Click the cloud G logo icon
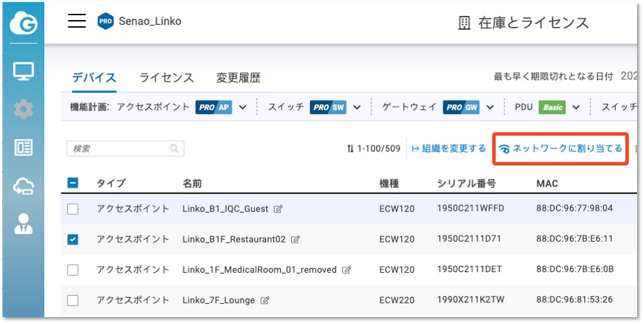Image resolution: width=644 pixels, height=324 pixels. 24,24
